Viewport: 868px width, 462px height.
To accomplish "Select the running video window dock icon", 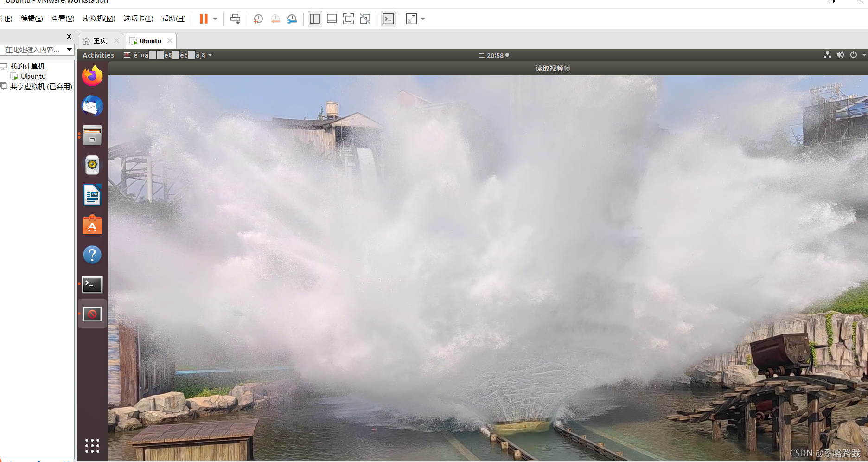I will pos(92,314).
